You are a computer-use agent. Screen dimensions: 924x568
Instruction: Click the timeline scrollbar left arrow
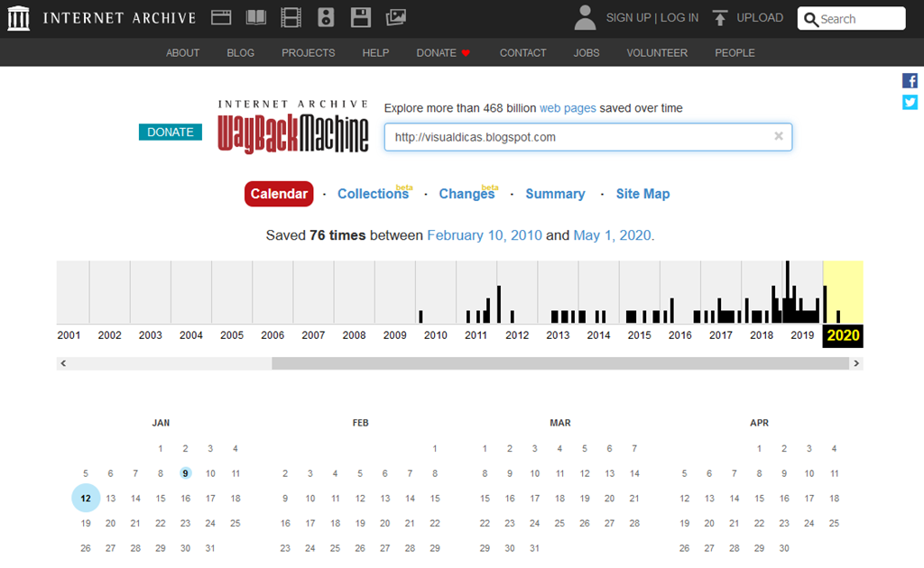click(x=63, y=363)
